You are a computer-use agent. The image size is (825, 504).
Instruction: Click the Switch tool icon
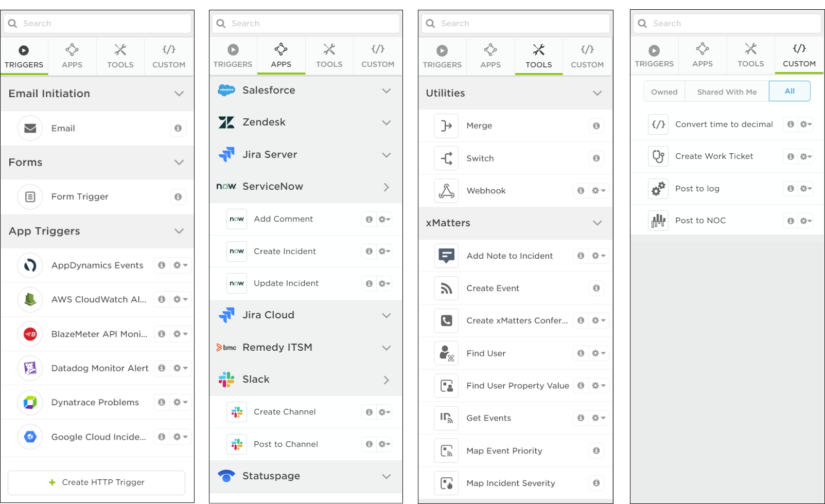click(x=446, y=158)
